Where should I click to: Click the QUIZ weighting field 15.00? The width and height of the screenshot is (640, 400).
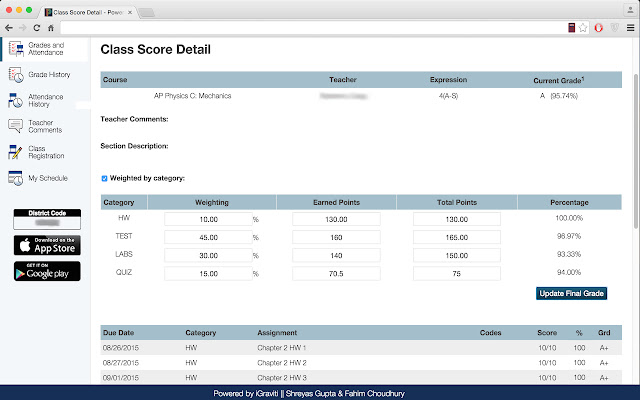tap(208, 273)
